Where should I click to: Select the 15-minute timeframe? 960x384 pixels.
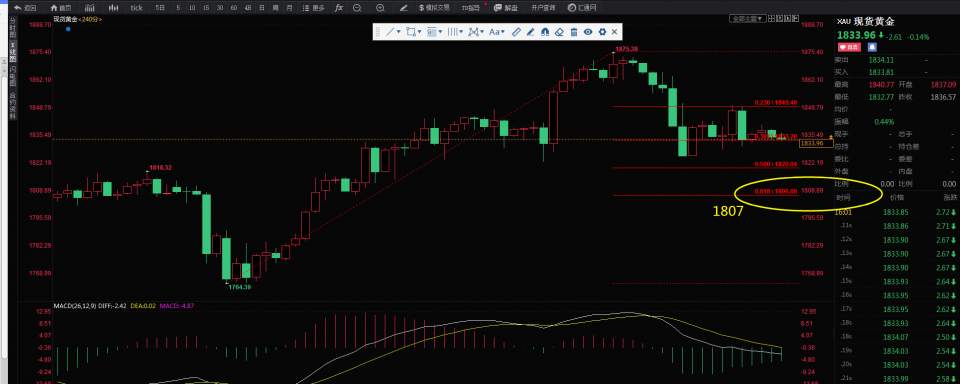pyautogui.click(x=206, y=8)
